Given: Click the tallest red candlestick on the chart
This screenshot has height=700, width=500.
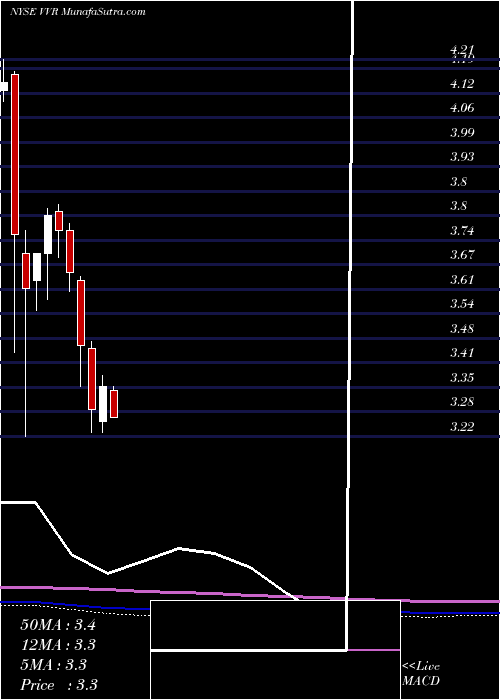Looking at the screenshot, I should coord(15,154).
